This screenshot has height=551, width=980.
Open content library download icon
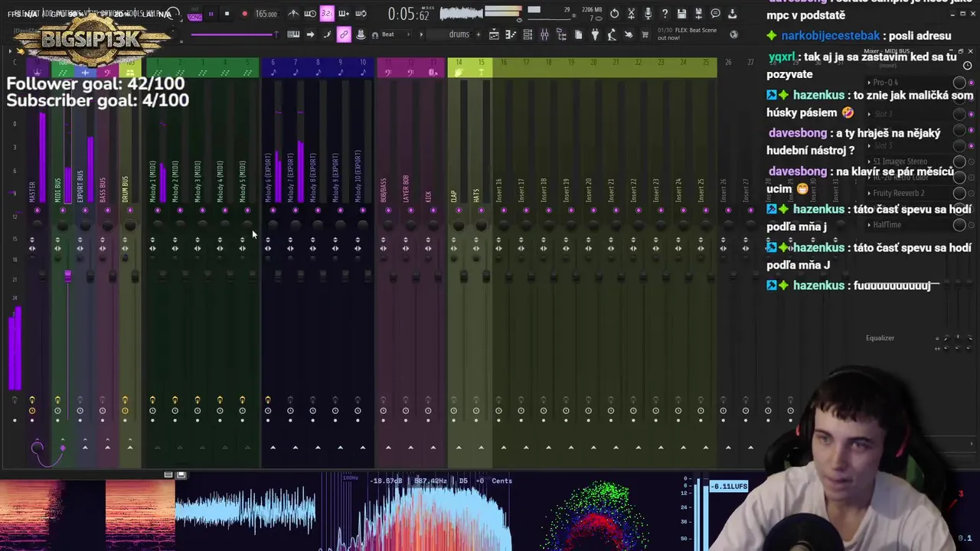732,14
